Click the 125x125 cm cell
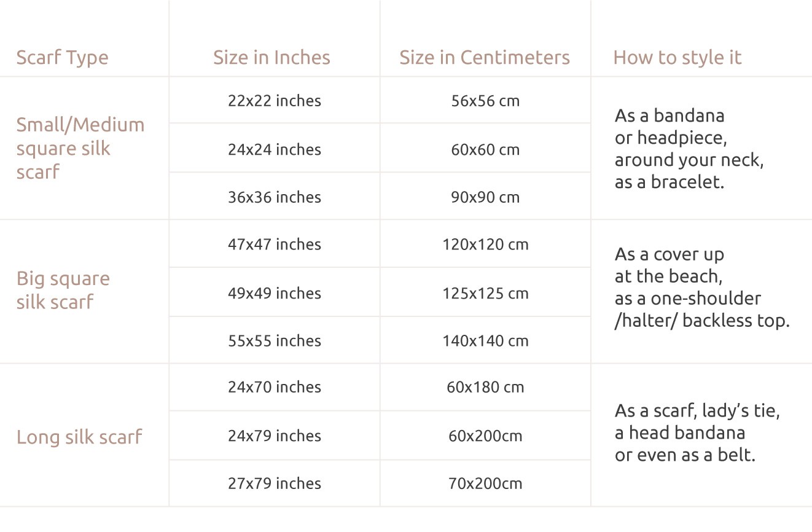 click(x=485, y=294)
